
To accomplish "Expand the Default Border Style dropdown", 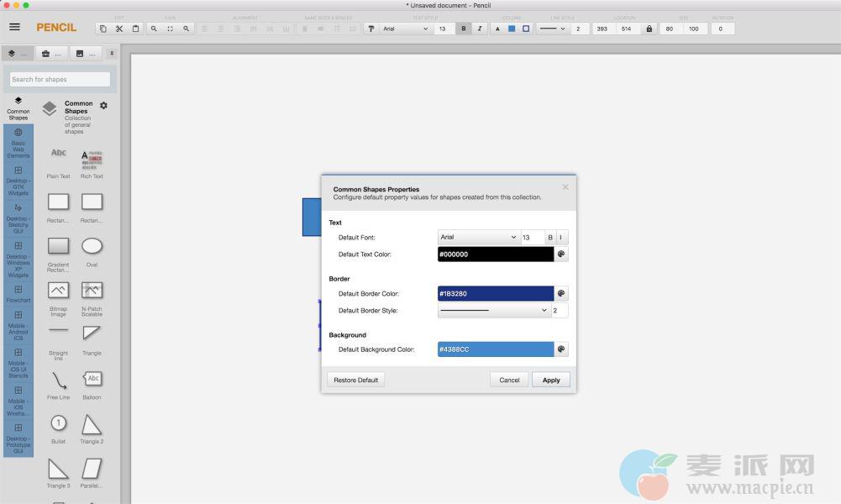I will (493, 311).
